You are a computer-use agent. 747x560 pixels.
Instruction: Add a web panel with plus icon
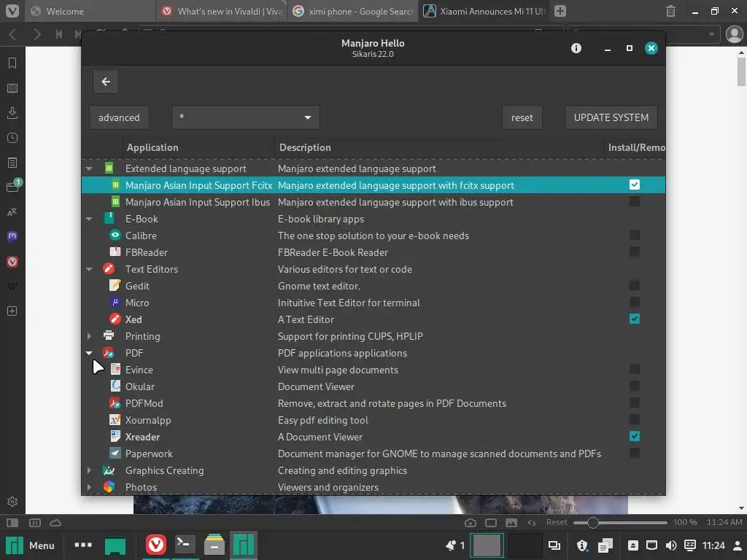tap(12, 311)
